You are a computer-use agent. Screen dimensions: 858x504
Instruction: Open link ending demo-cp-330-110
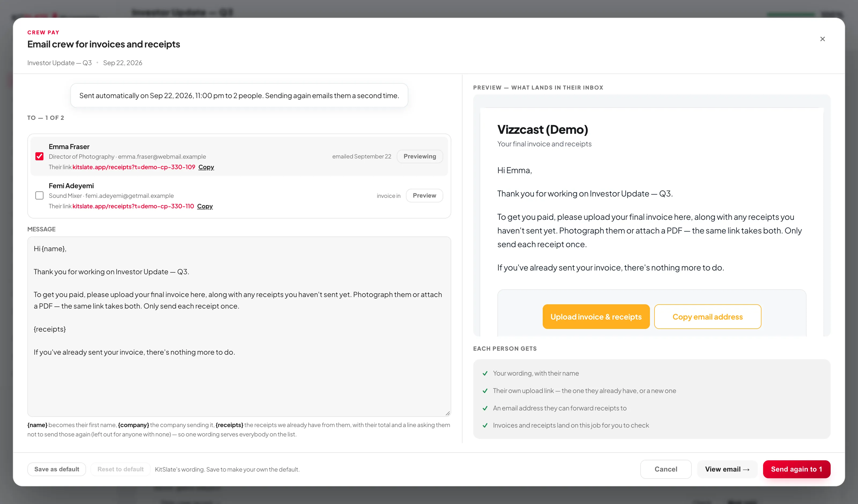coord(133,206)
